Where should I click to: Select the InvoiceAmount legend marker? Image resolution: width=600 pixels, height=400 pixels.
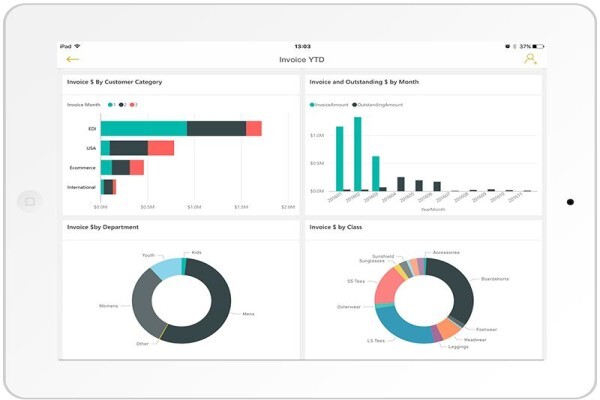coord(312,104)
